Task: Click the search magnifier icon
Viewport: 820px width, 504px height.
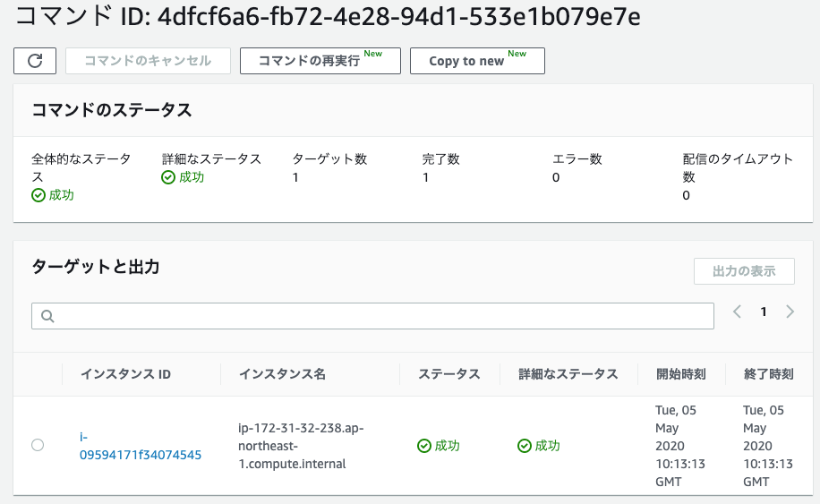Action: point(47,316)
